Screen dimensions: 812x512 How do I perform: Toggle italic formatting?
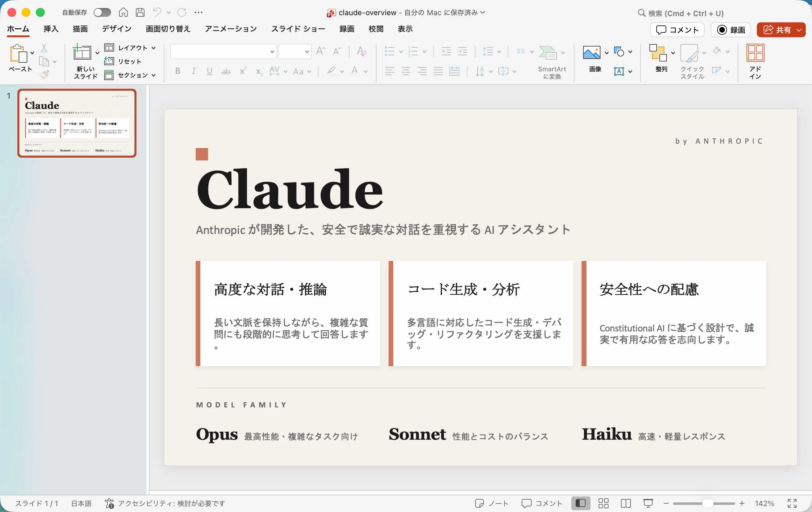[194, 71]
